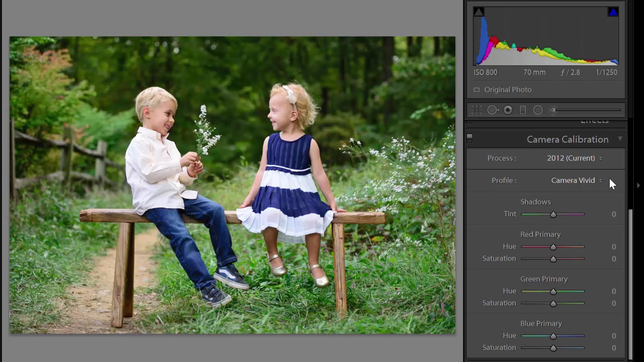This screenshot has height=362, width=644.
Task: Click the Red Primary label
Action: pos(540,234)
